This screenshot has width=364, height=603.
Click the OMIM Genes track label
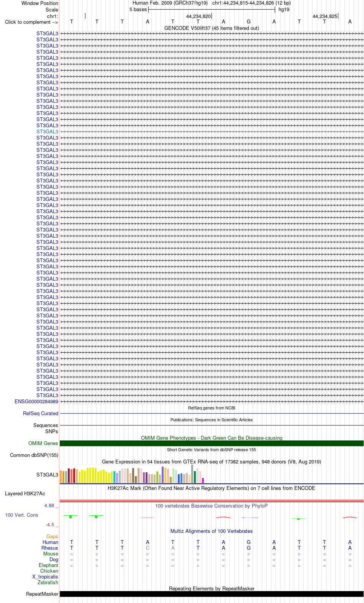pos(43,443)
